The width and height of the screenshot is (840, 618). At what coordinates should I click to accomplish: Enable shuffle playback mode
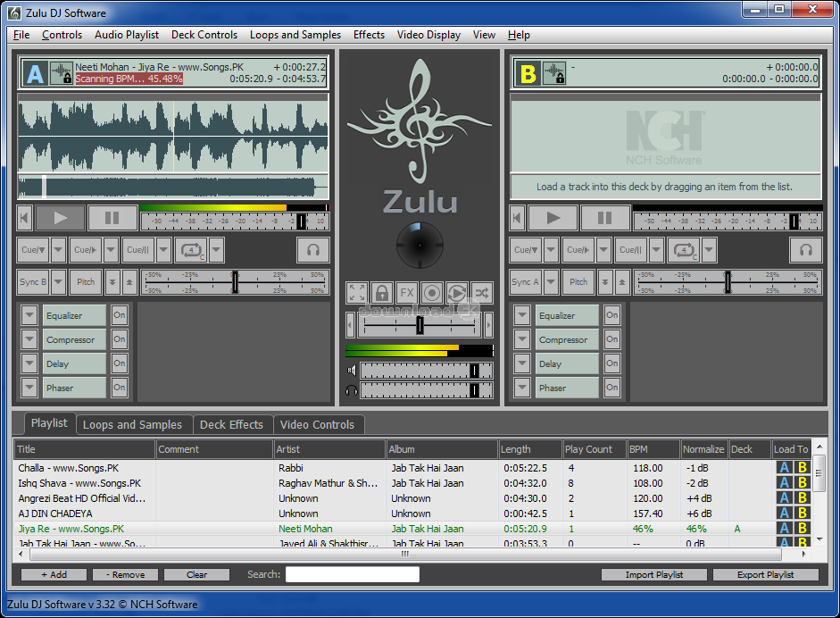pyautogui.click(x=480, y=293)
